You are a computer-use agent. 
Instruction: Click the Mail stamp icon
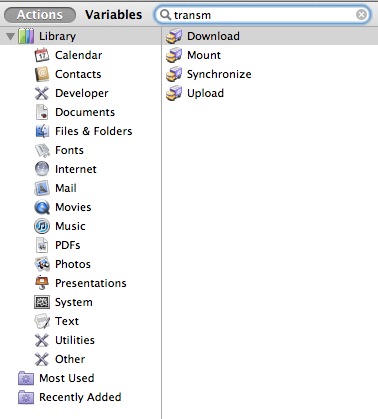coord(42,188)
